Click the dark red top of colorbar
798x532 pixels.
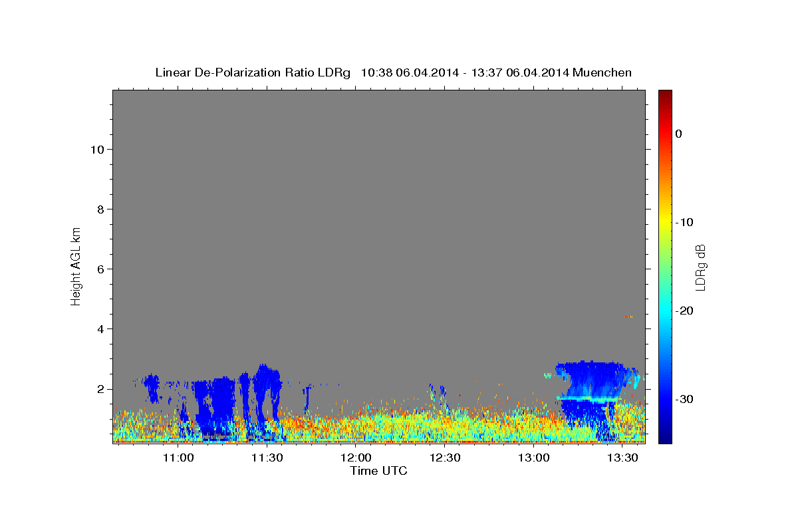(x=665, y=94)
